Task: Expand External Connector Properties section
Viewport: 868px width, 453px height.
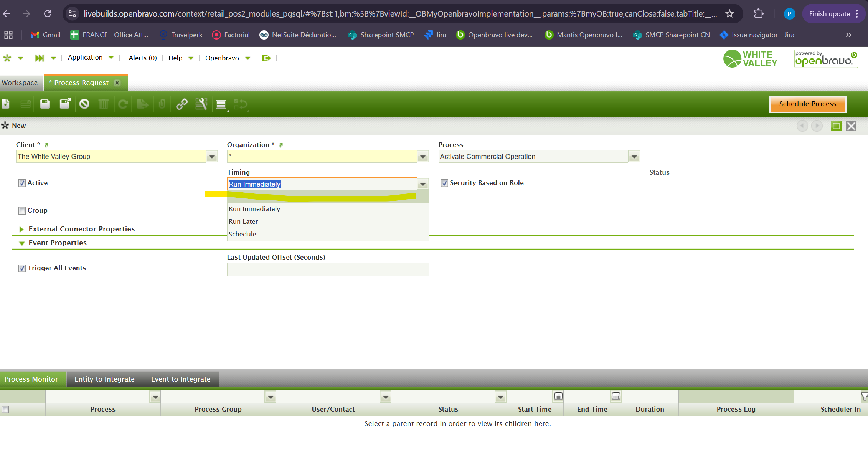Action: (22, 229)
